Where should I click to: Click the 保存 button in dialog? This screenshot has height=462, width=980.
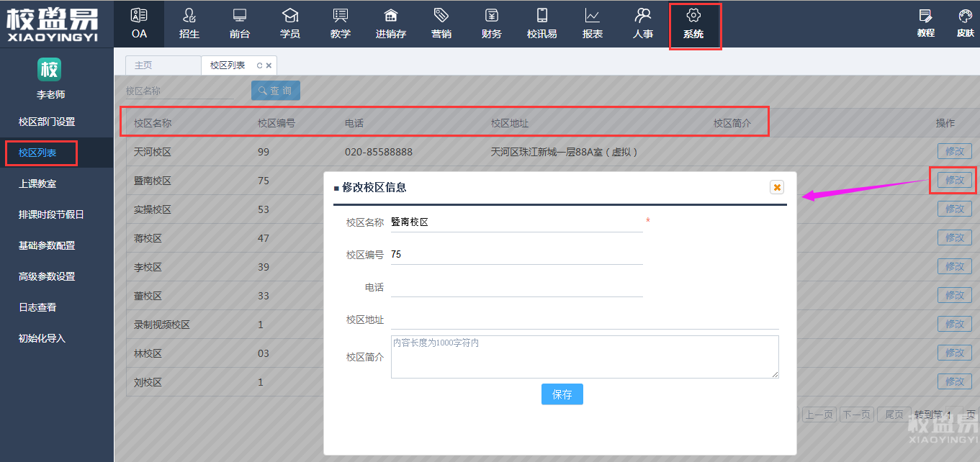click(x=562, y=394)
